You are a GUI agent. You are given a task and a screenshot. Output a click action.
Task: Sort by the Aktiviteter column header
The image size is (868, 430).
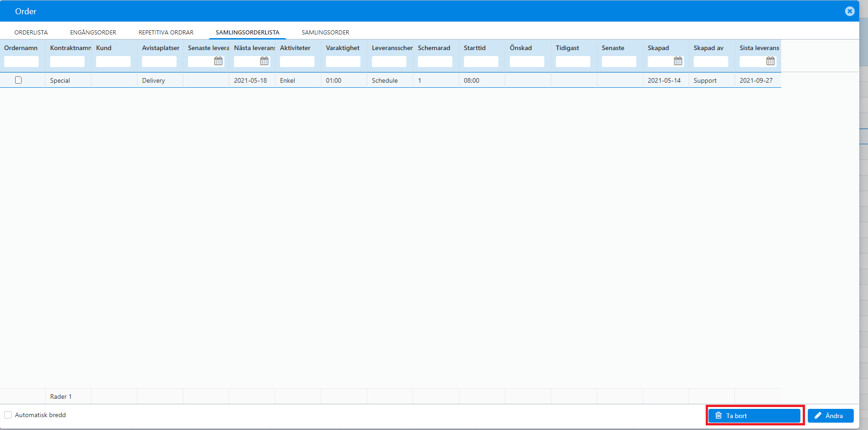coord(295,48)
